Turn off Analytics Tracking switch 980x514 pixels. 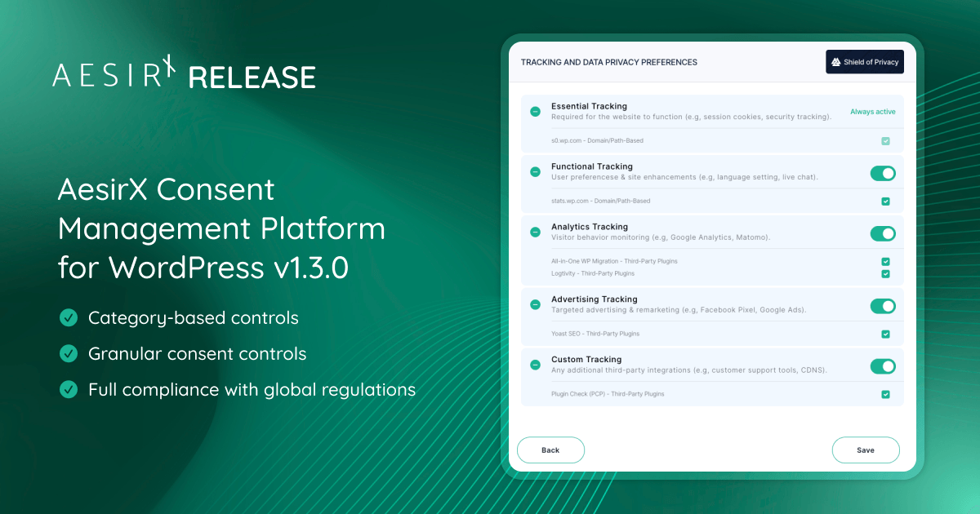point(882,233)
